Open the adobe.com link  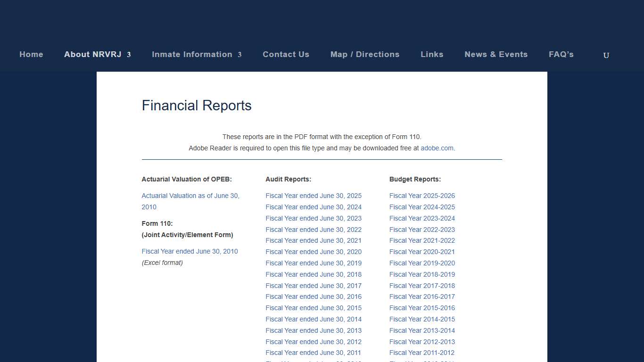(437, 148)
